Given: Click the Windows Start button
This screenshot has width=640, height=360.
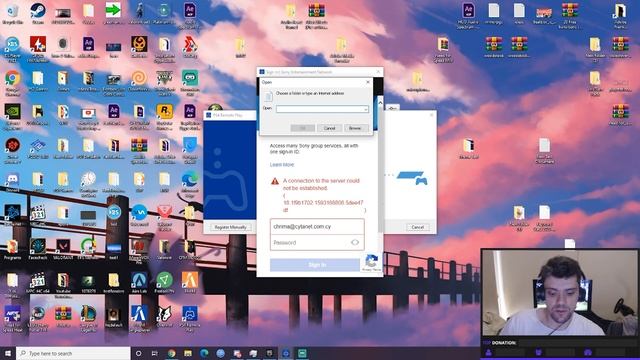Looking at the screenshot, I should click(x=8, y=353).
